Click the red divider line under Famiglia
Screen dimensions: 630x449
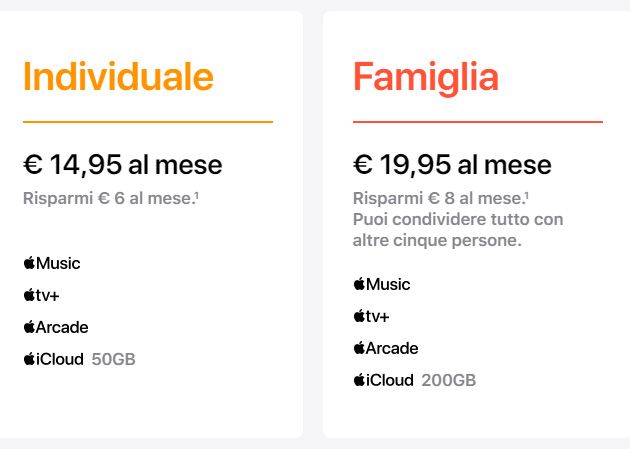[x=477, y=122]
